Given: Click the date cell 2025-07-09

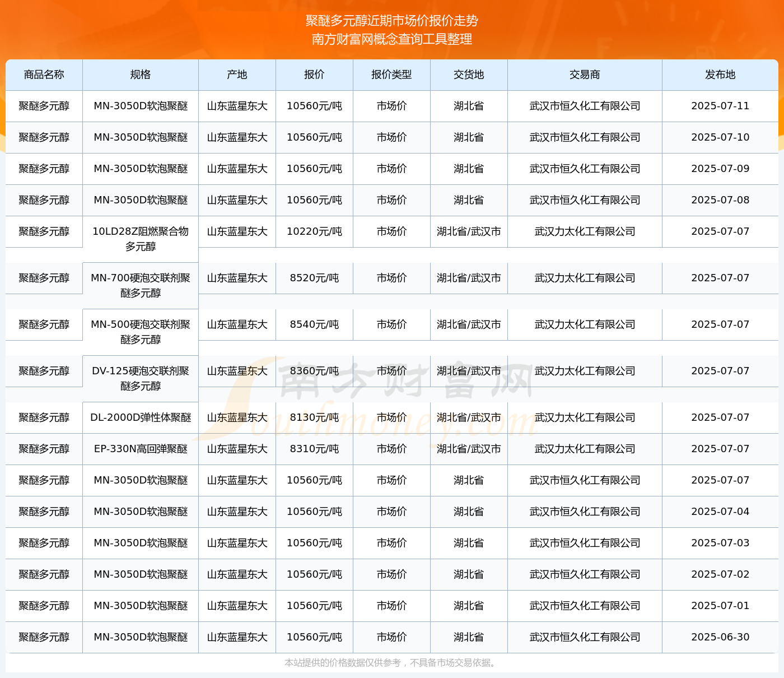Looking at the screenshot, I should pos(721,169).
